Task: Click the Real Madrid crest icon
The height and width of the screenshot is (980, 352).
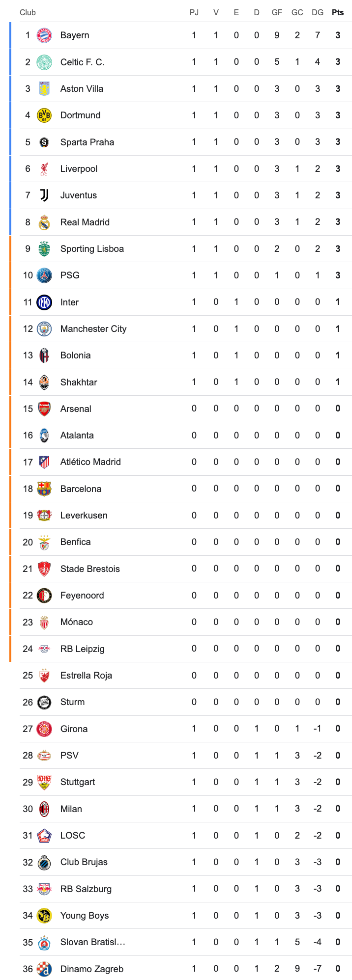Action: pyautogui.click(x=44, y=222)
